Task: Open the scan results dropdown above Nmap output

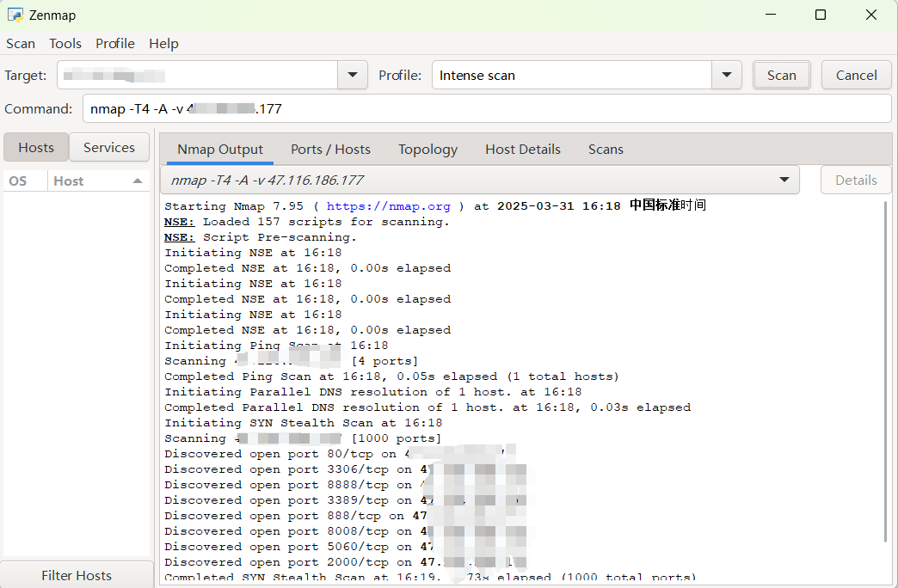Action: pos(784,179)
